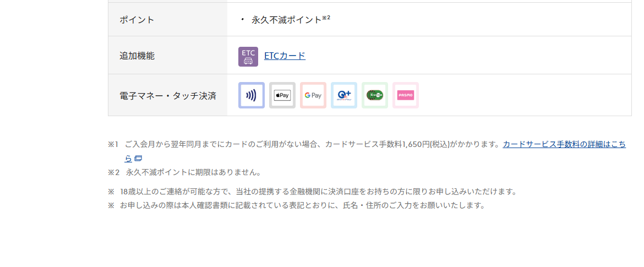
Task: Click footnote 永久不滅ポイントに期限はありません
Action: pyautogui.click(x=193, y=172)
